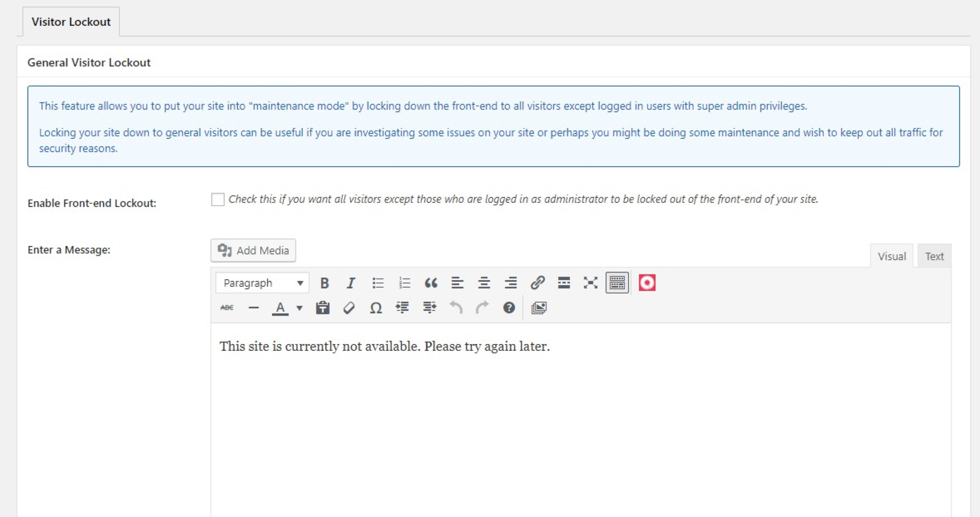980x517 pixels.
Task: Click the Add Media button
Action: [x=253, y=250]
